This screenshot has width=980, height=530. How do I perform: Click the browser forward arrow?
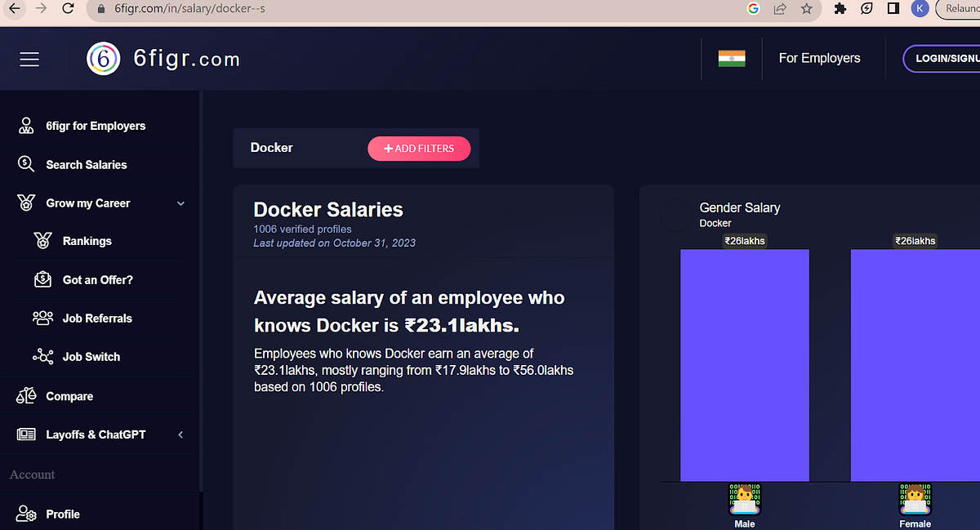tap(41, 9)
